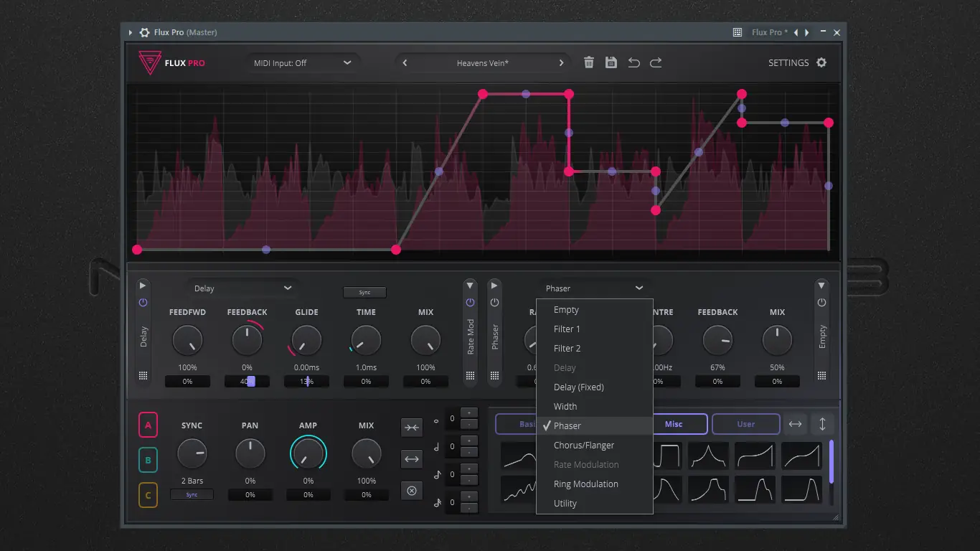Select envelope B
The image size is (980, 551).
pos(148,460)
